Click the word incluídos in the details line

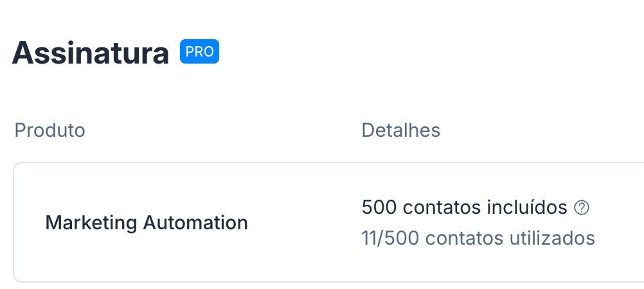click(x=527, y=207)
